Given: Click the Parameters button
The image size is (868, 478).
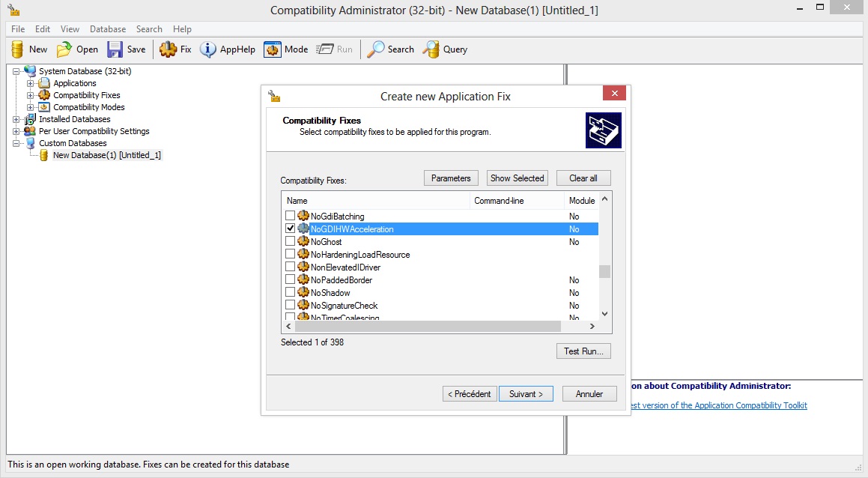Looking at the screenshot, I should (x=451, y=178).
